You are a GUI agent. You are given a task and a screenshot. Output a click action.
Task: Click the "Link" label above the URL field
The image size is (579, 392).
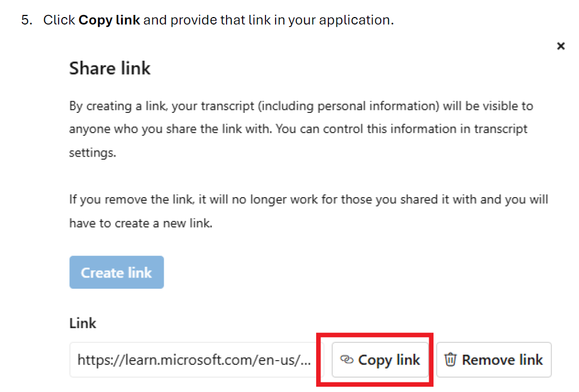tap(83, 323)
